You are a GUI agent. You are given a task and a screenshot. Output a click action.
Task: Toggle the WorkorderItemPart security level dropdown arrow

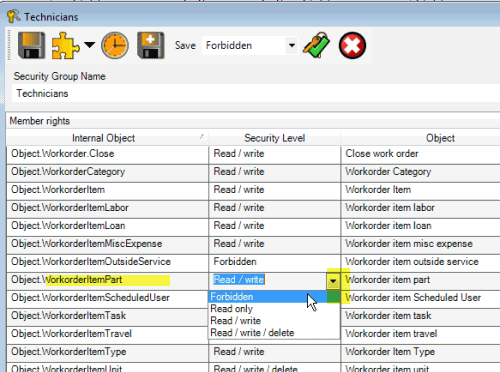tap(333, 281)
